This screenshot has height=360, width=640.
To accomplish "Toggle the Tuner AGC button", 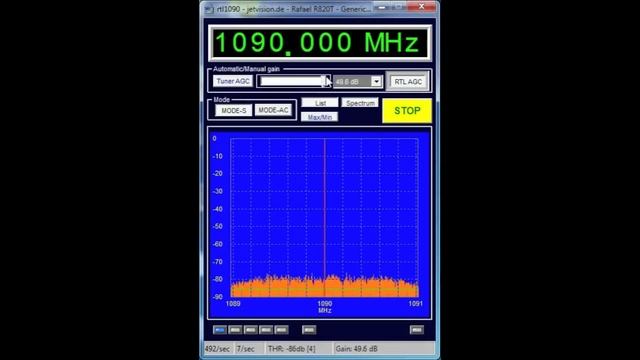I will 233,81.
